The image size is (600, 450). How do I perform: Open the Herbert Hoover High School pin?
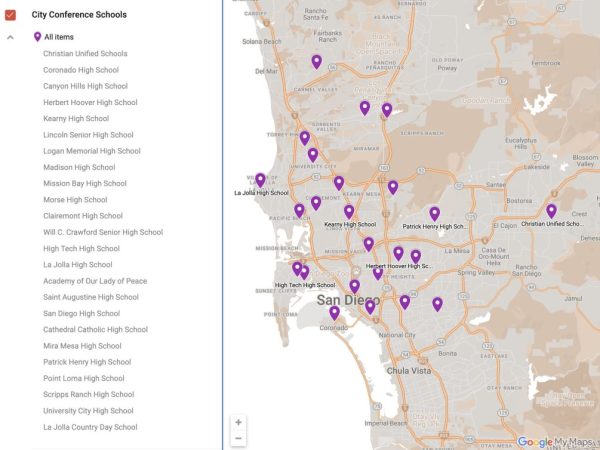pyautogui.click(x=398, y=253)
